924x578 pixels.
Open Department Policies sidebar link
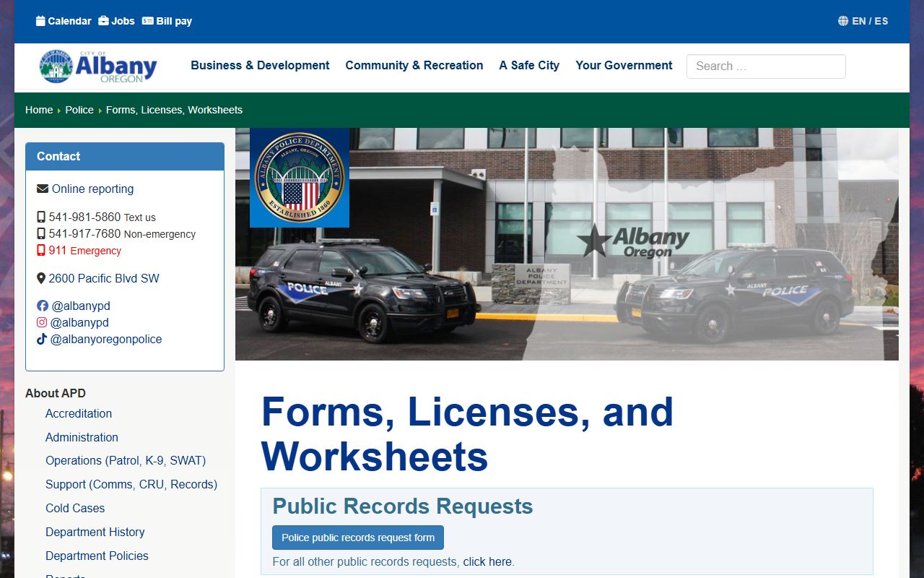(x=97, y=556)
